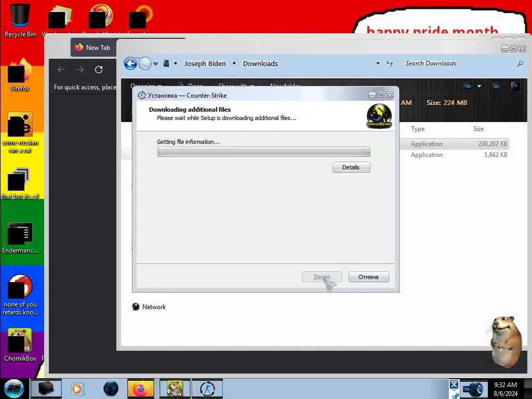Select Downloads in the address breadcrumb
This screenshot has height=399, width=532.
pos(260,63)
